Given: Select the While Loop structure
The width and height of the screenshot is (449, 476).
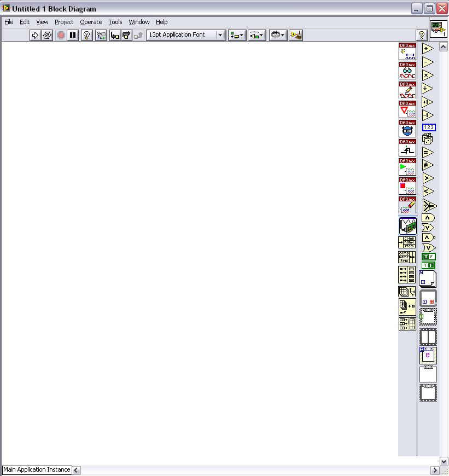Looking at the screenshot, I should point(428,298).
